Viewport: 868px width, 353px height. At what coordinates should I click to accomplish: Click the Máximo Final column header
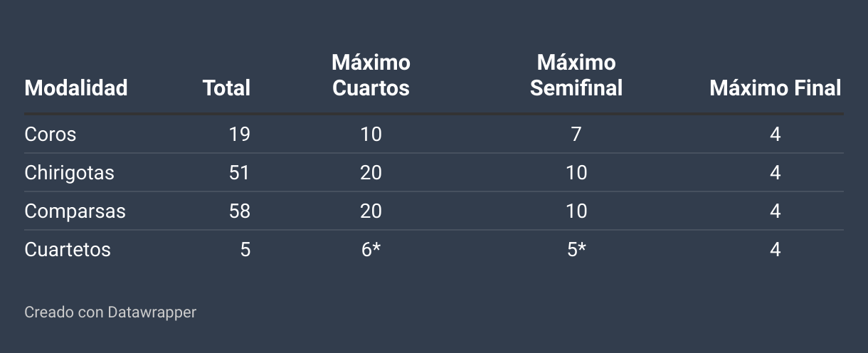(776, 88)
